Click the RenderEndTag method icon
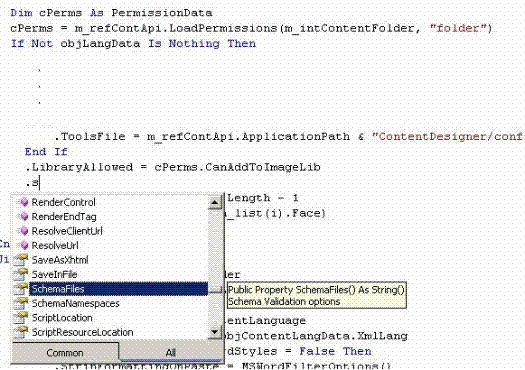Screen dimensions: 525x370 (x=23, y=217)
